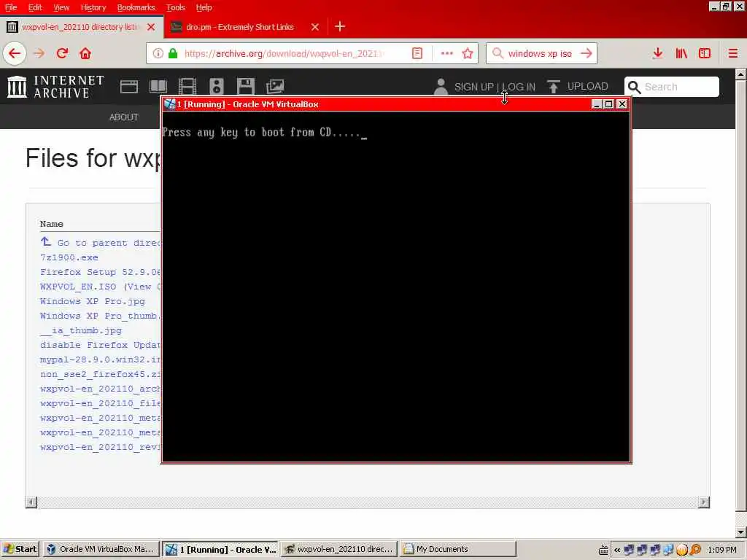
Task: Open Firefox Setup 52.9.0 file link
Action: coord(101,273)
